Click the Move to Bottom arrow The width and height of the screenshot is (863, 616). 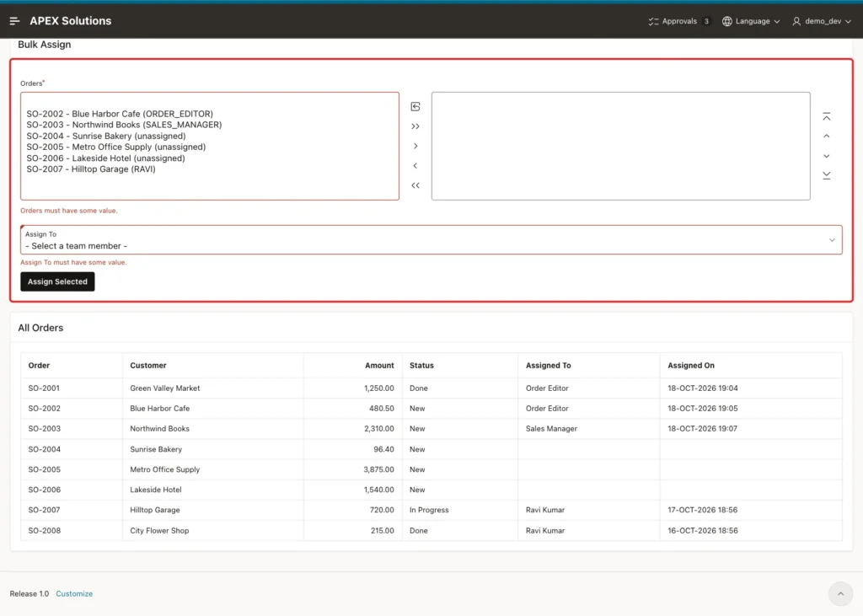click(x=827, y=175)
